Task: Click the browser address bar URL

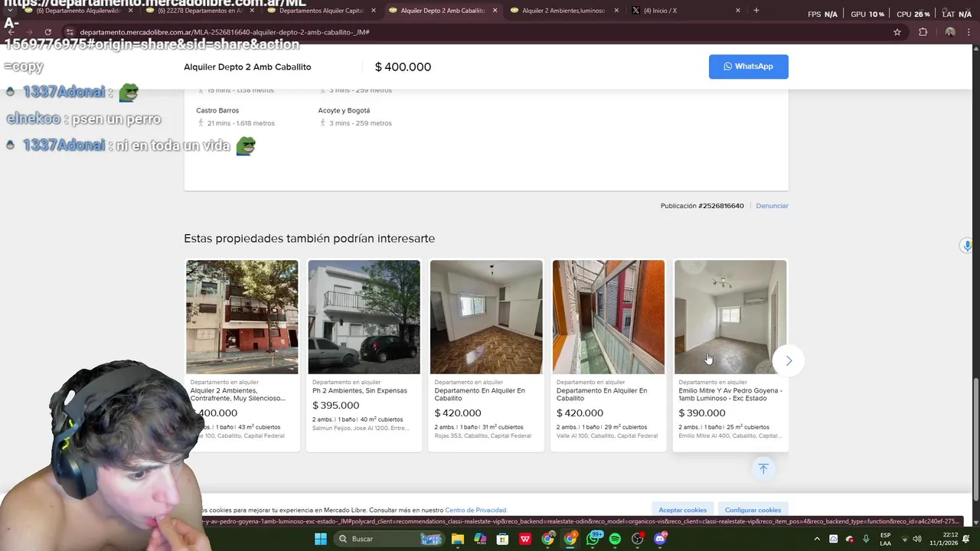Action: [225, 32]
